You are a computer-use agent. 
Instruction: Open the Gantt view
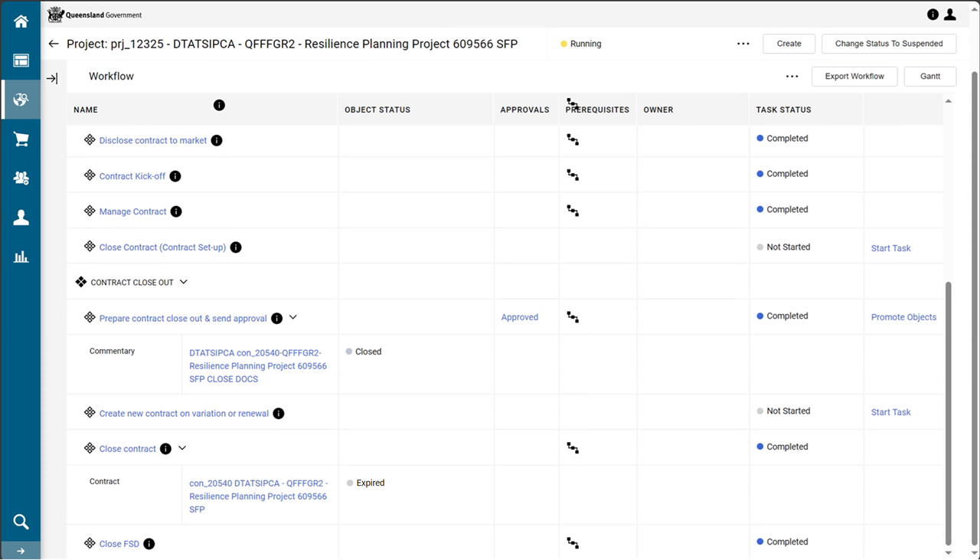(x=930, y=77)
